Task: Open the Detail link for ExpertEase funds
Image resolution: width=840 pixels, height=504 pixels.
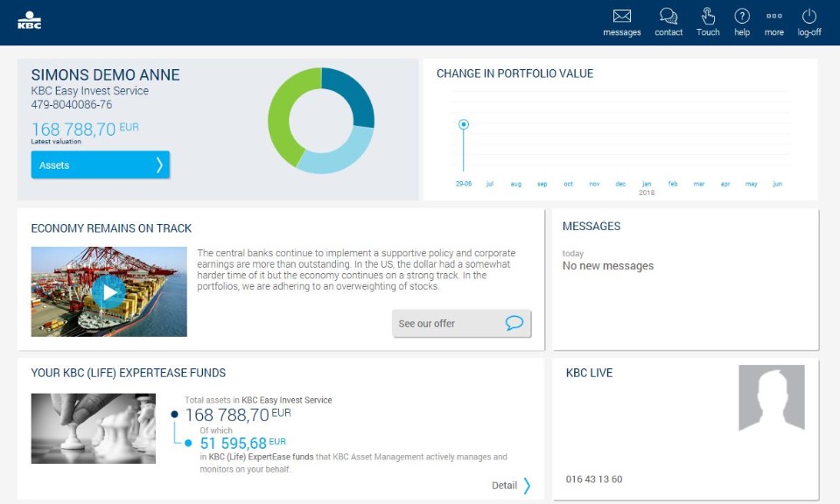Action: (511, 486)
